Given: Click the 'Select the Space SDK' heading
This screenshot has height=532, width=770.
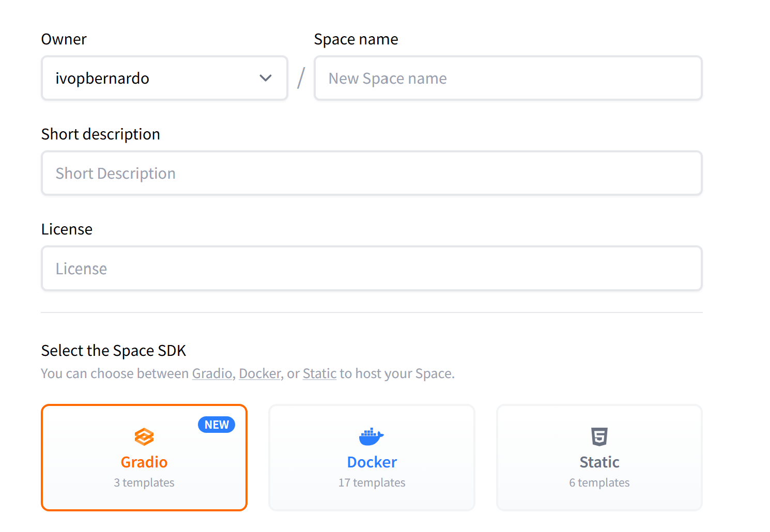Looking at the screenshot, I should (113, 350).
